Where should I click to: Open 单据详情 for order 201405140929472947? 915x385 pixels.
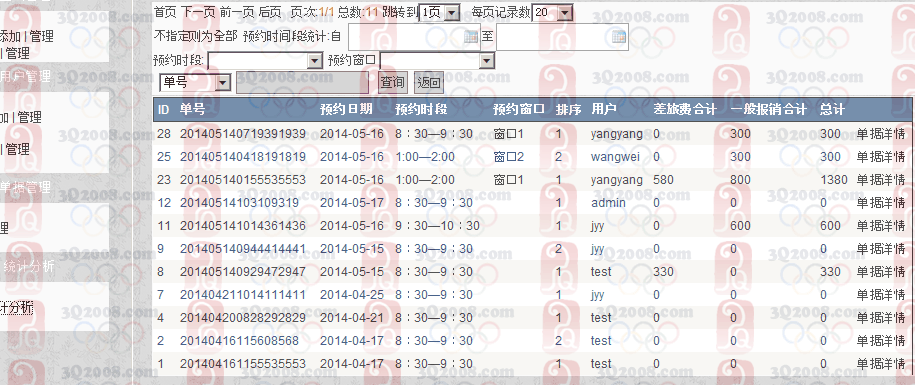point(881,272)
